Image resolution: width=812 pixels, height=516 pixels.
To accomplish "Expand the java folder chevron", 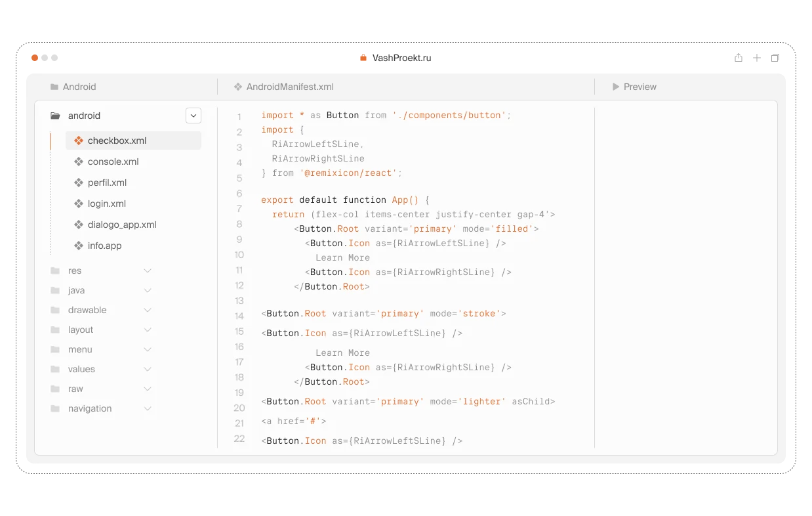I will point(148,290).
